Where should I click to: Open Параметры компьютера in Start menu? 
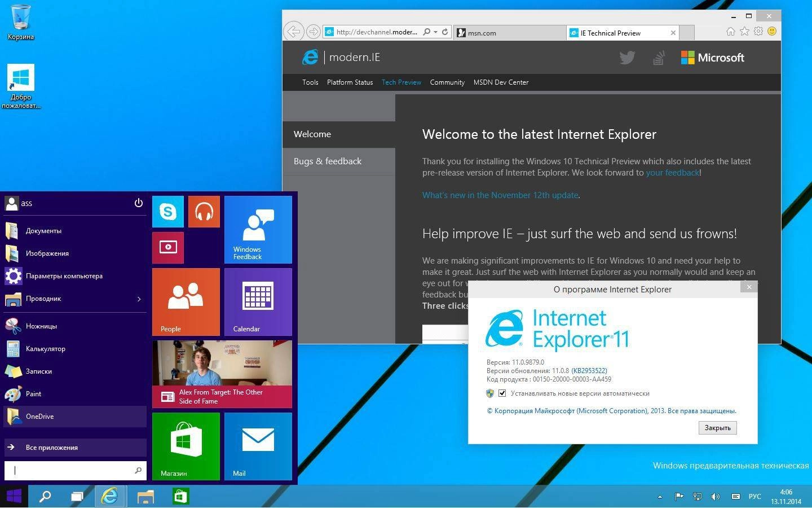tap(75, 276)
